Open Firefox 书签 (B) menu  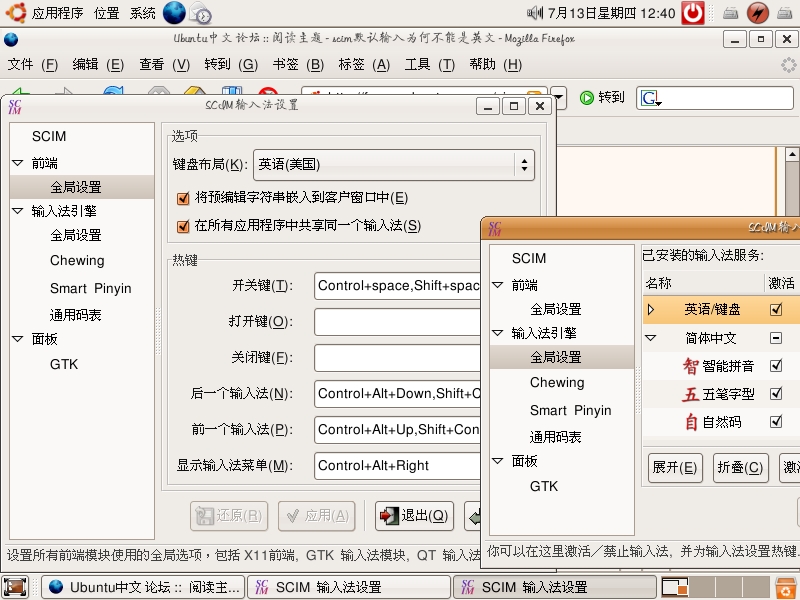298,65
